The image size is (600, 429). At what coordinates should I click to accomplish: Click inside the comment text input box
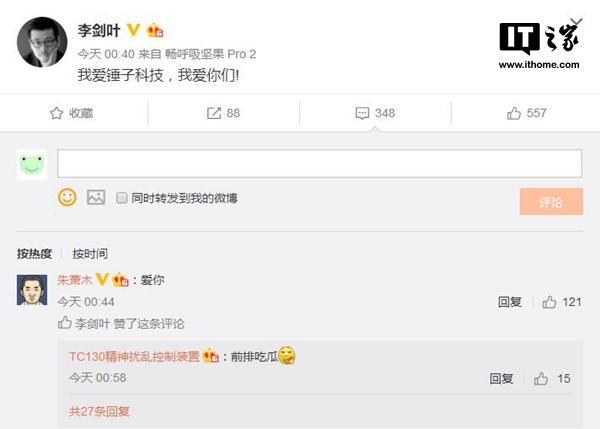320,163
